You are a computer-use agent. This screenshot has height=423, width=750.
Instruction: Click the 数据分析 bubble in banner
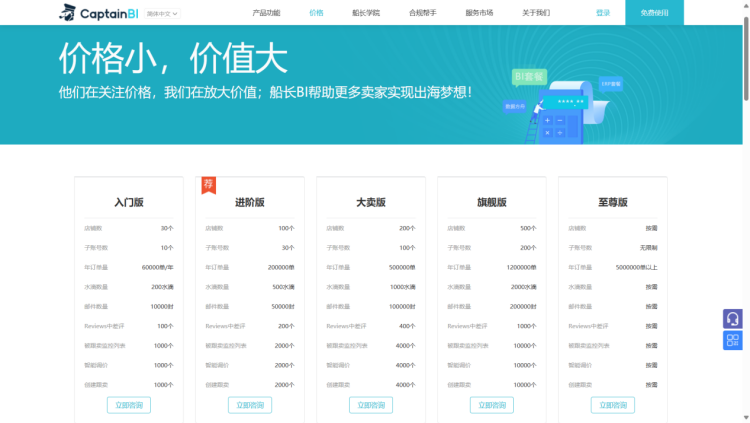(x=515, y=106)
